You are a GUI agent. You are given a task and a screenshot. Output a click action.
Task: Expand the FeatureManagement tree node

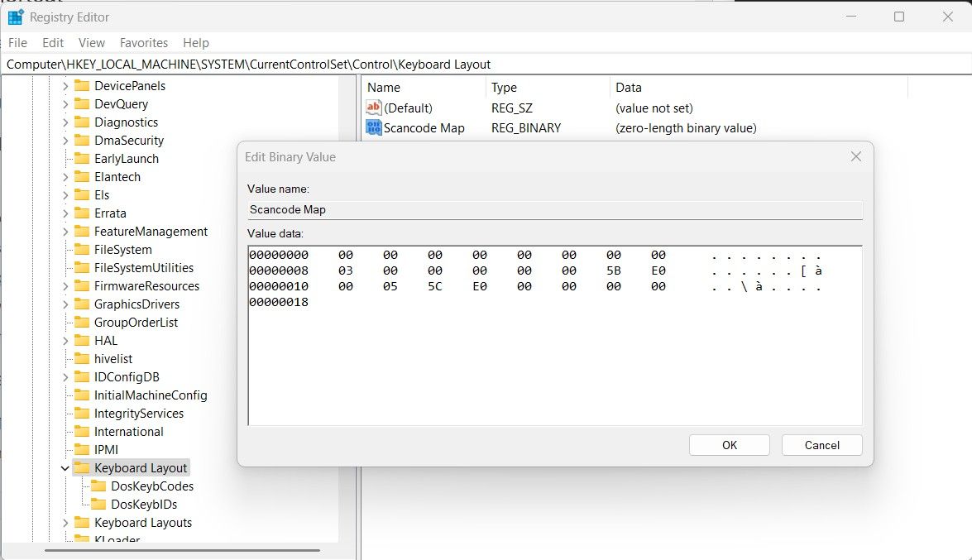[65, 232]
